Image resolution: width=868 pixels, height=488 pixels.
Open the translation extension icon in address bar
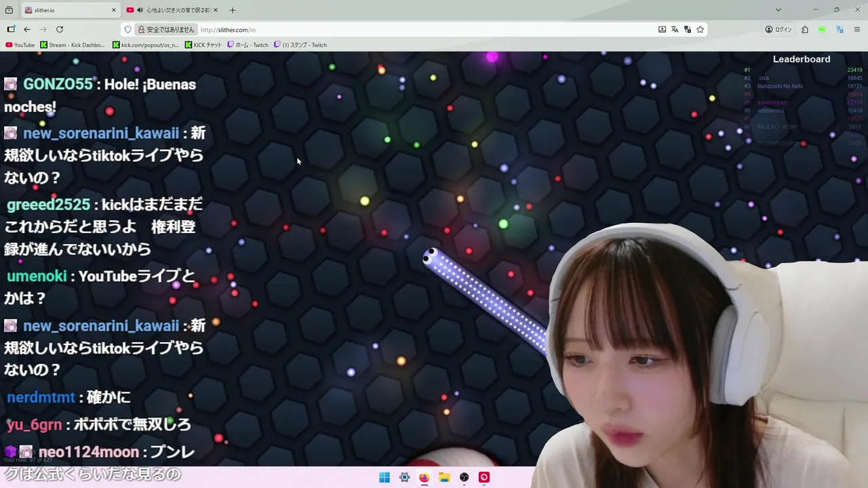[x=688, y=29]
